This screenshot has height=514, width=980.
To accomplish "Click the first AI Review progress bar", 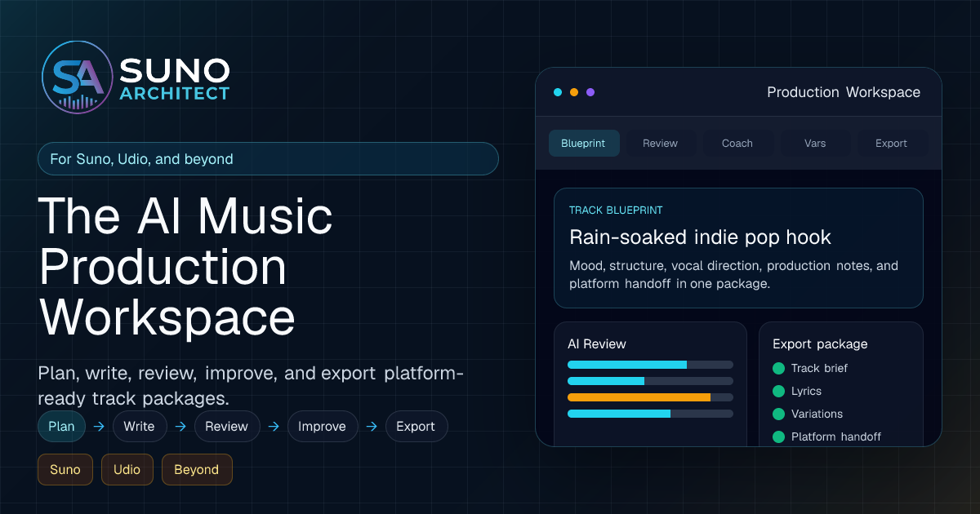I will 650,365.
